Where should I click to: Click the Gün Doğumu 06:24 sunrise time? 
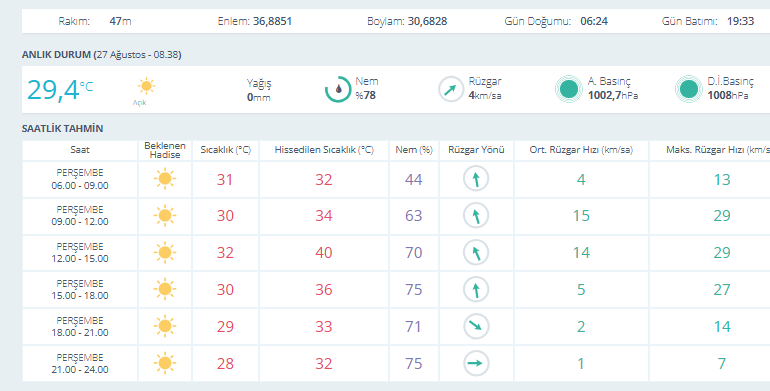[594, 21]
